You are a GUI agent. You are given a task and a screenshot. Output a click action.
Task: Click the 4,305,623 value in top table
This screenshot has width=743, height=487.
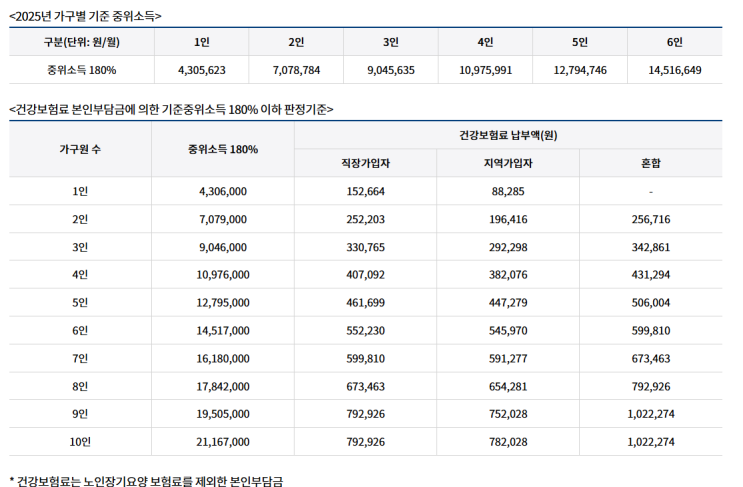tap(201, 70)
